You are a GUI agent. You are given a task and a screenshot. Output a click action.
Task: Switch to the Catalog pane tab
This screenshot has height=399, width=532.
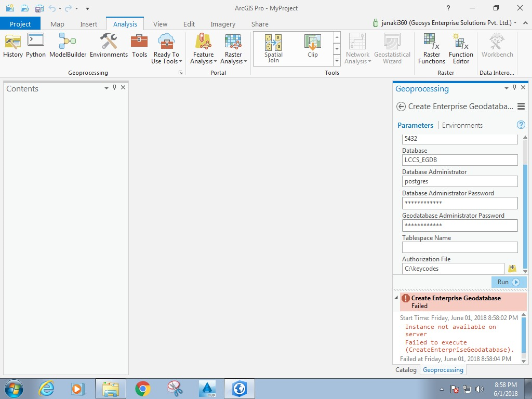tap(406, 370)
